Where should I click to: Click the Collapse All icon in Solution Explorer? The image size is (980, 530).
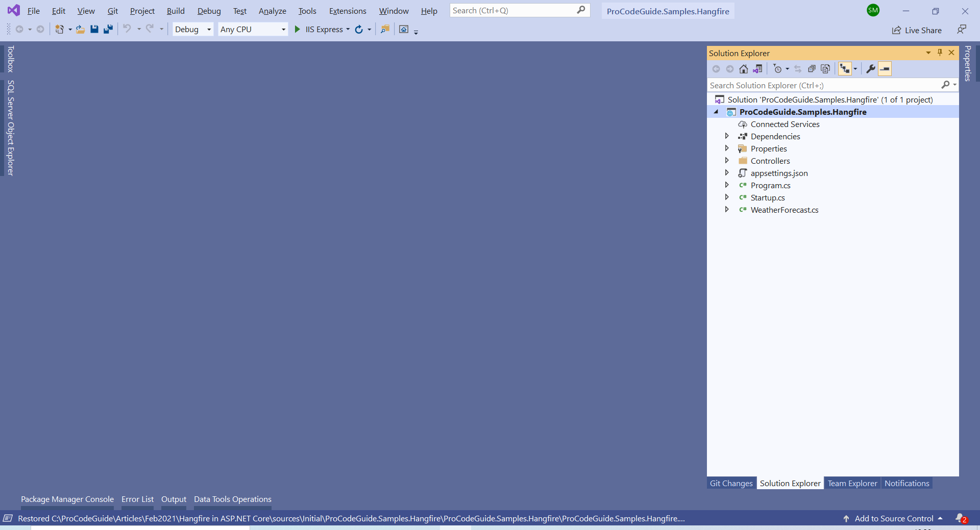pyautogui.click(x=812, y=69)
